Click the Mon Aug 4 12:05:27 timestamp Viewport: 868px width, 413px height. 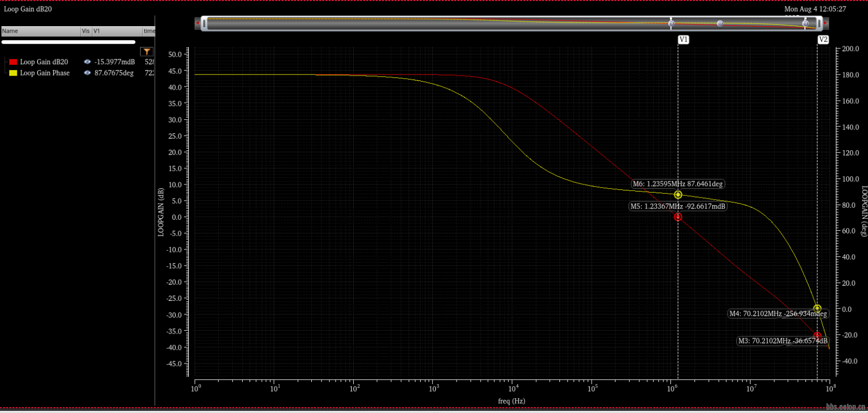[x=815, y=9]
